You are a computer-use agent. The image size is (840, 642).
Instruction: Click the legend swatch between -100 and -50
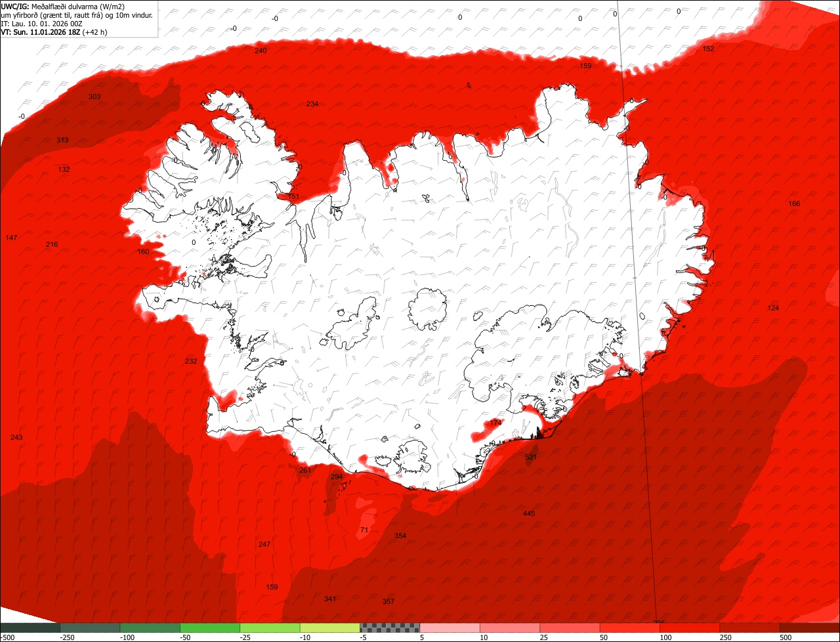[150, 628]
